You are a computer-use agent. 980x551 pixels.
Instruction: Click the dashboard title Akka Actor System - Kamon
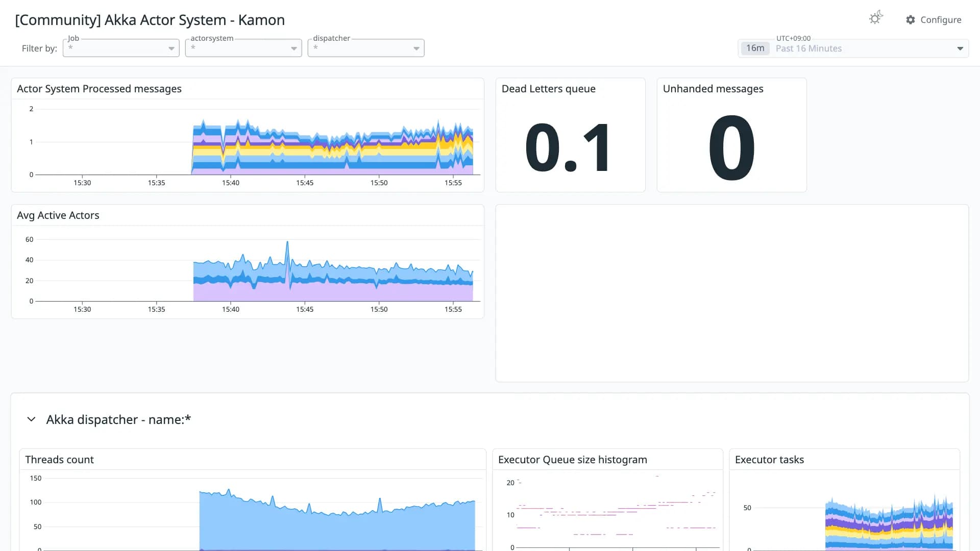(150, 20)
